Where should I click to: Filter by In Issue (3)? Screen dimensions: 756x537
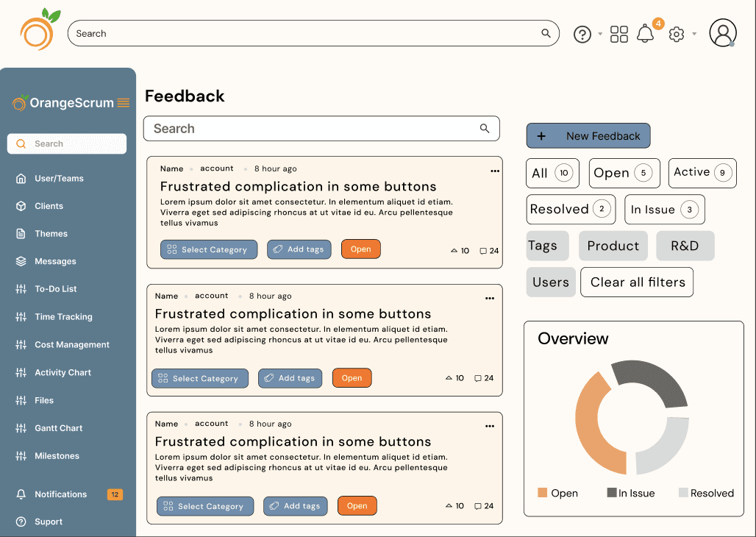point(665,210)
